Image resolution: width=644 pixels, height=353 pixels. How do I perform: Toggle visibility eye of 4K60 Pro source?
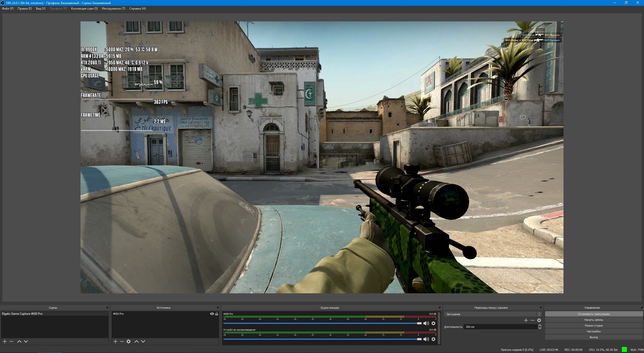click(x=212, y=314)
